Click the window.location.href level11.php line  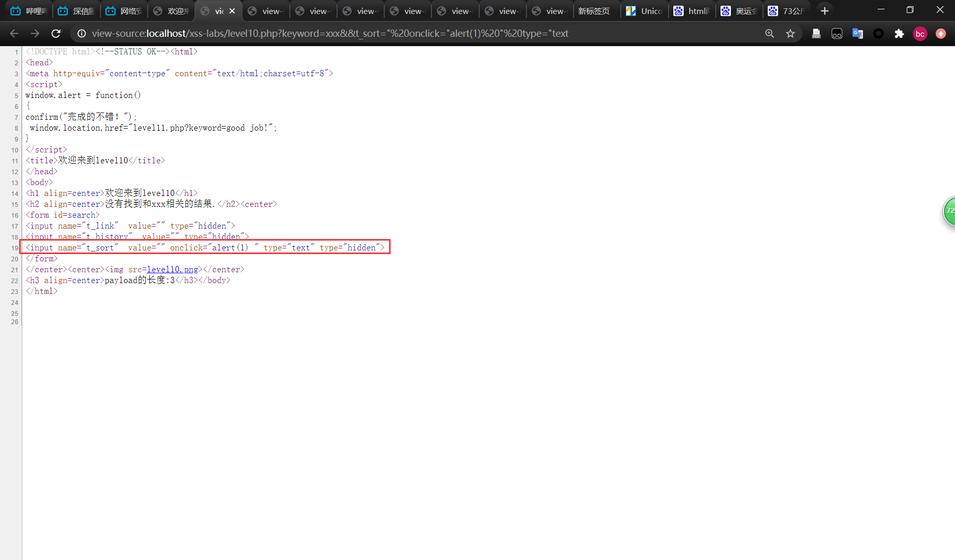[x=153, y=128]
